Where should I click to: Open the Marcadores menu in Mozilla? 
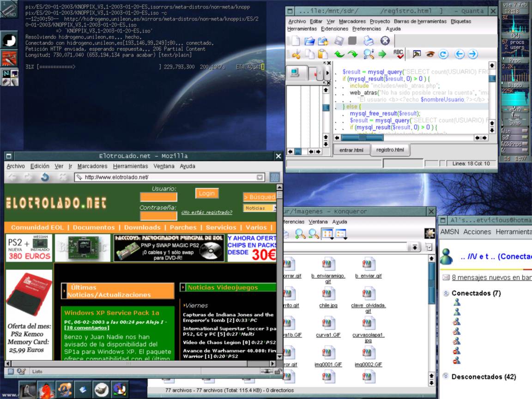(92, 166)
